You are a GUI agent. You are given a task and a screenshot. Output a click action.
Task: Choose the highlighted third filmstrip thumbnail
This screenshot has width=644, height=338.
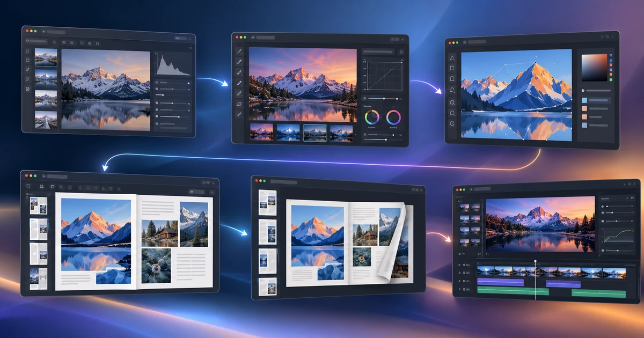tap(315, 133)
